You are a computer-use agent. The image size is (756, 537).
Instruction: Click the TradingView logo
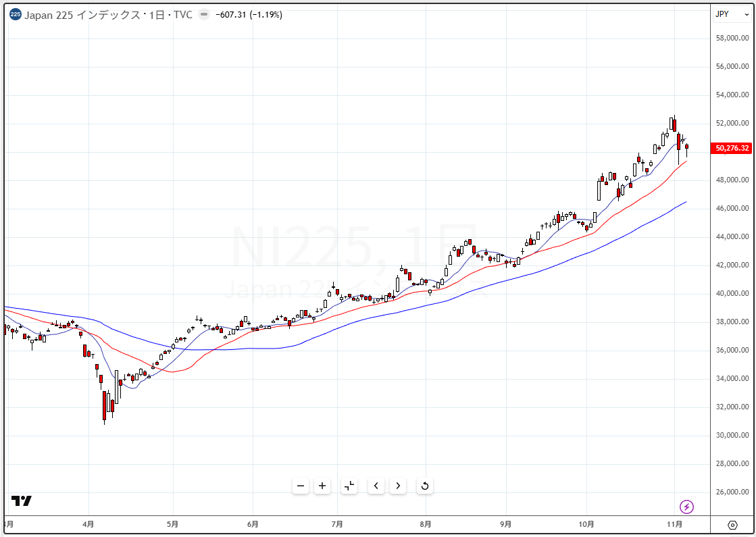(x=22, y=501)
